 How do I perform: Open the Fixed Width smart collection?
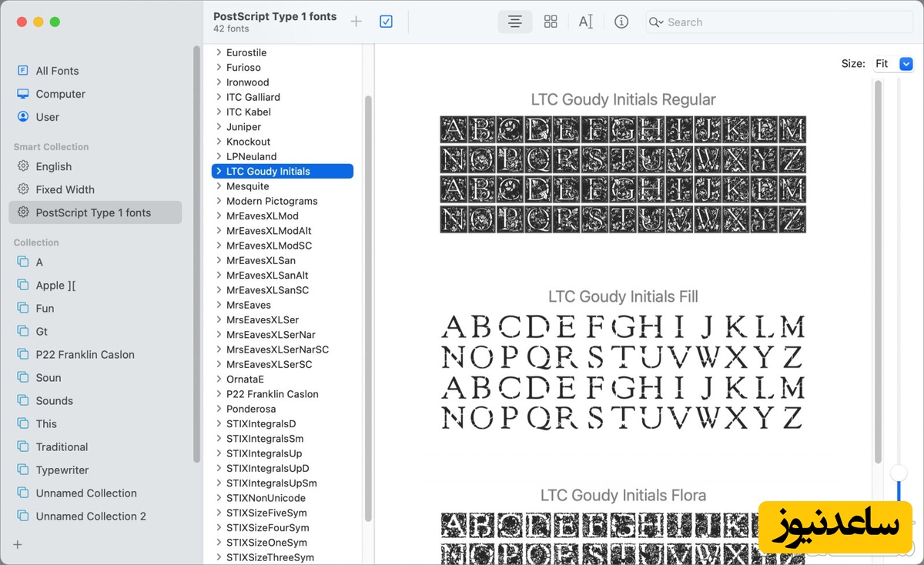[x=65, y=189]
